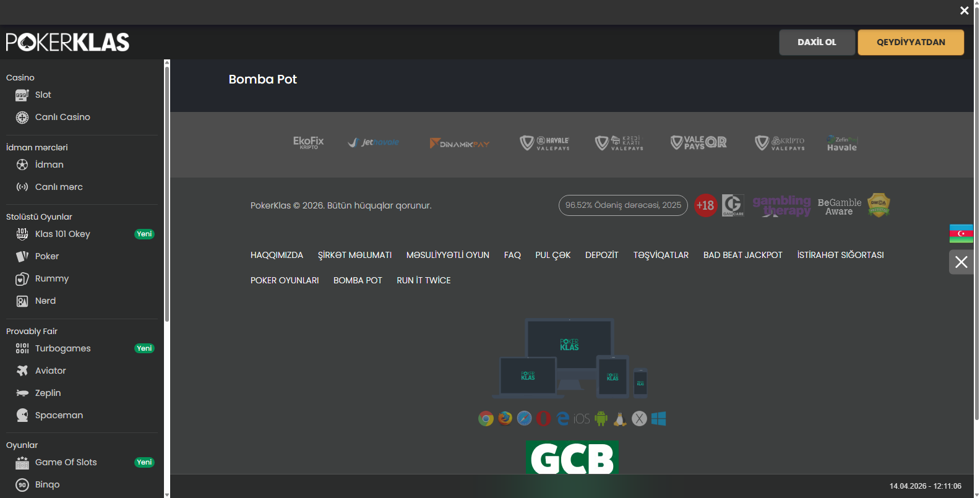Click the Vale QR Pays logo
The height and width of the screenshot is (498, 980).
[x=698, y=143]
